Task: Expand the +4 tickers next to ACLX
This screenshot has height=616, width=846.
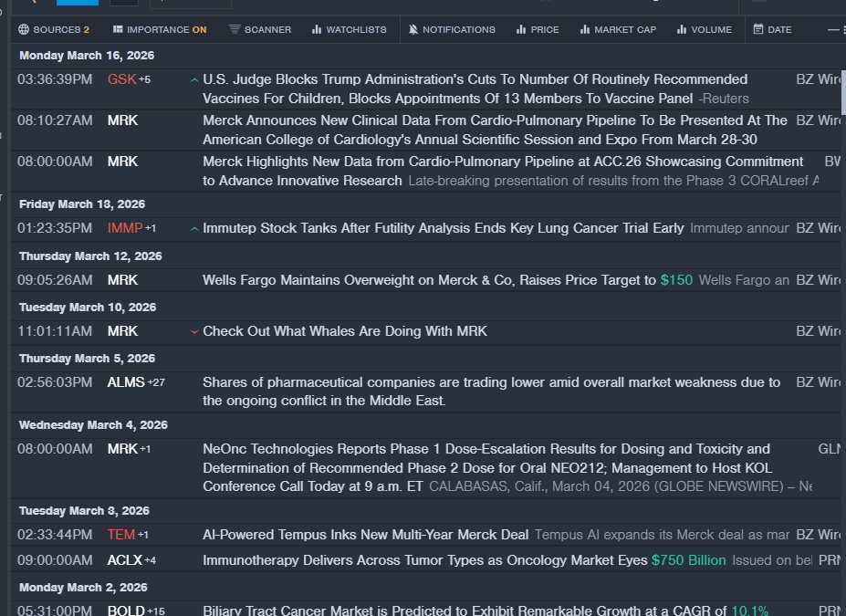Action: point(150,560)
